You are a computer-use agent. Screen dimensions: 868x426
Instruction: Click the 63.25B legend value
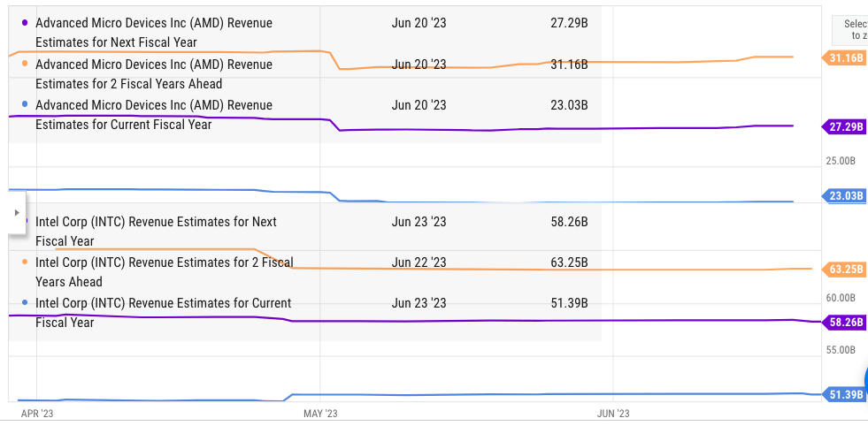569,262
